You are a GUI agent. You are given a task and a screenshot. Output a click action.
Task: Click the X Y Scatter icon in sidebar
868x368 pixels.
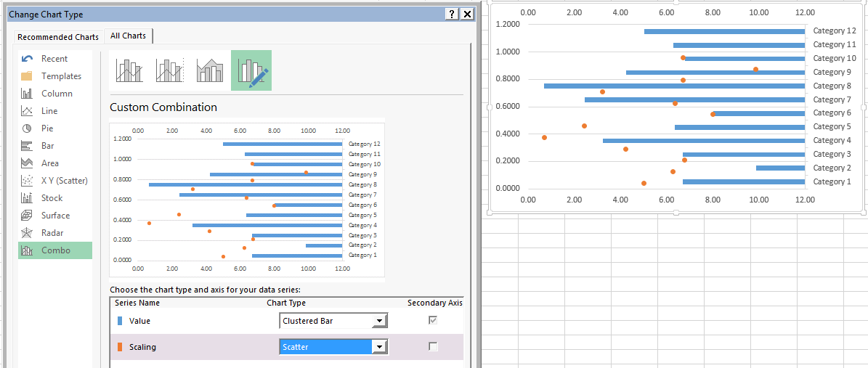click(27, 181)
